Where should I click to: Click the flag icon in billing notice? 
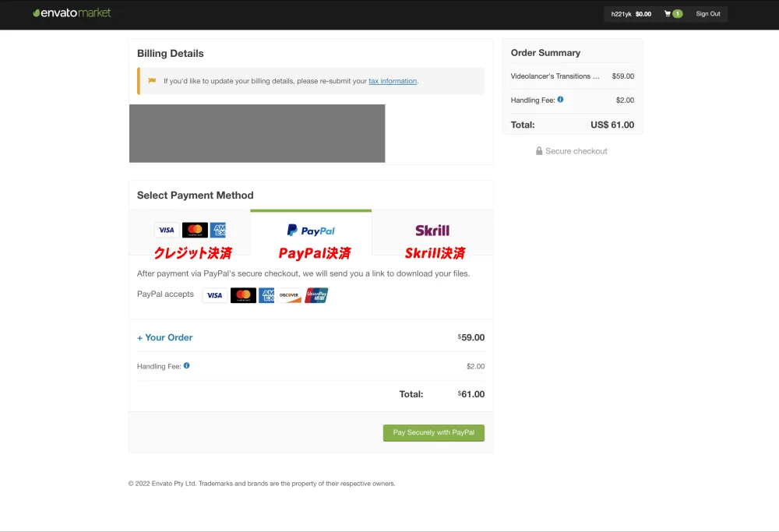(x=152, y=80)
